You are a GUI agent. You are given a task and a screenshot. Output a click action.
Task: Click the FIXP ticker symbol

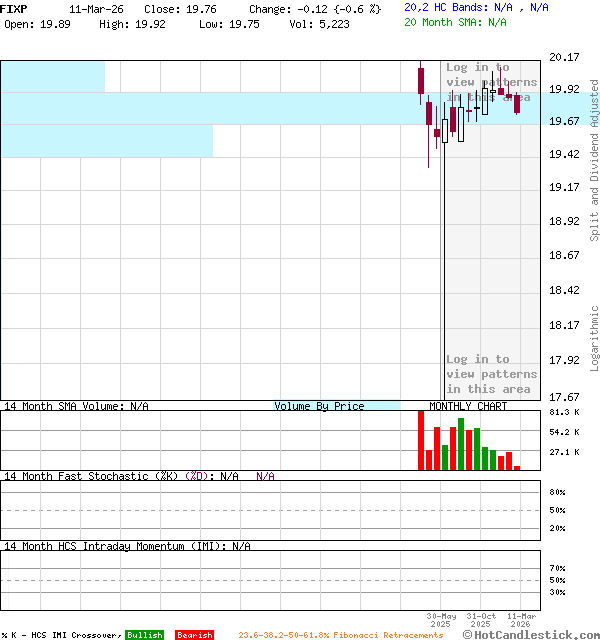tap(15, 8)
